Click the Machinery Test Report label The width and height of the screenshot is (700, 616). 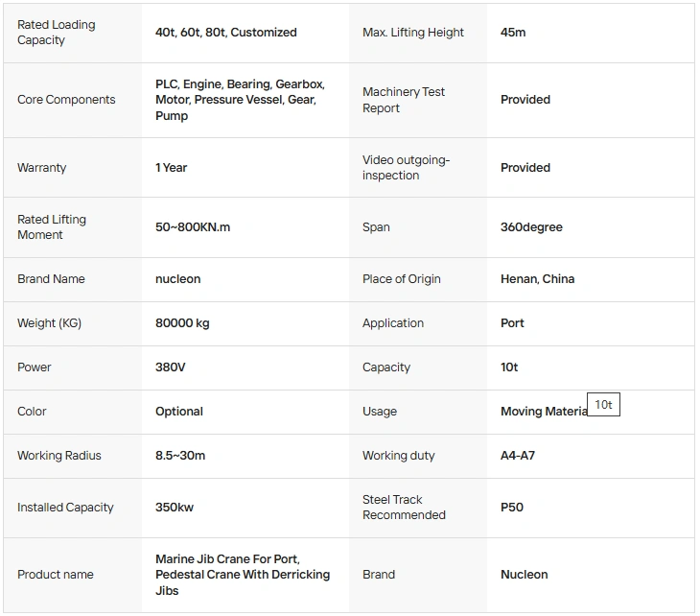404,100
